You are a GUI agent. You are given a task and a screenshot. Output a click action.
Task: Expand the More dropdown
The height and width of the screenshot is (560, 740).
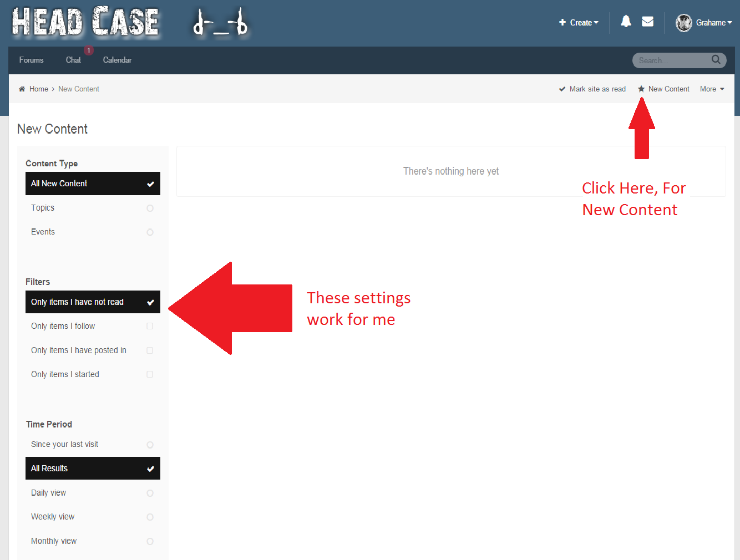click(x=712, y=89)
